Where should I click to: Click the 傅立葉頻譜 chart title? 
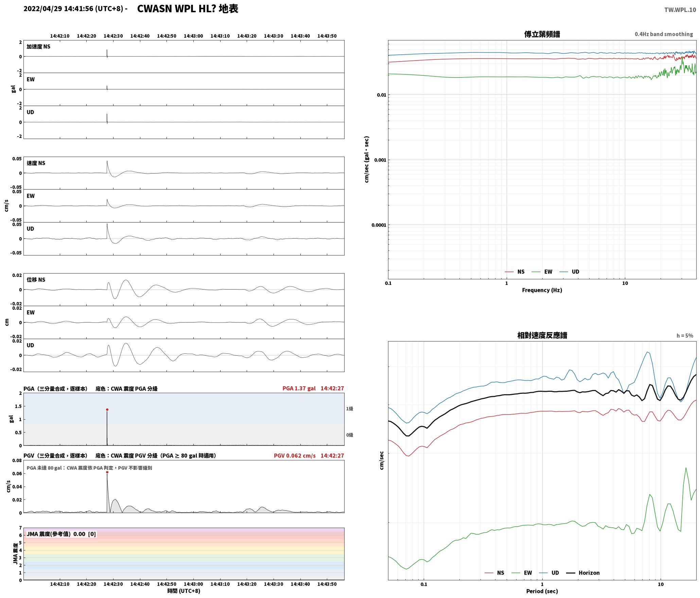[542, 34]
